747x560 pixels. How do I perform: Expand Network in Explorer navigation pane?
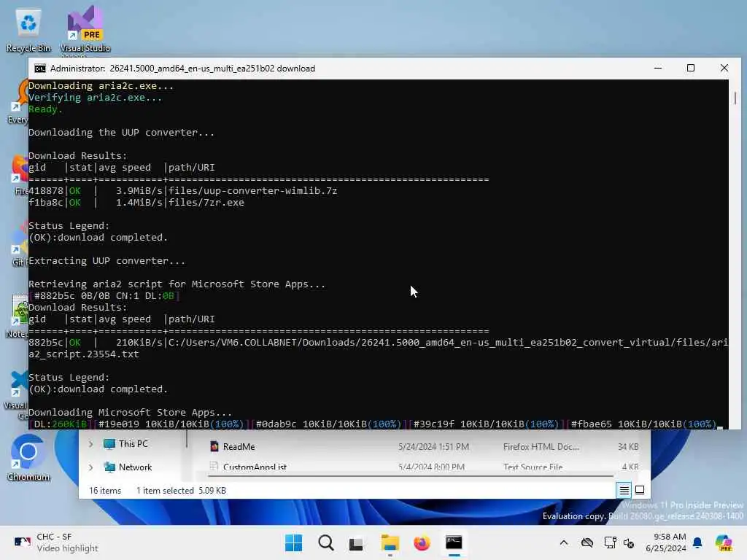click(x=90, y=467)
